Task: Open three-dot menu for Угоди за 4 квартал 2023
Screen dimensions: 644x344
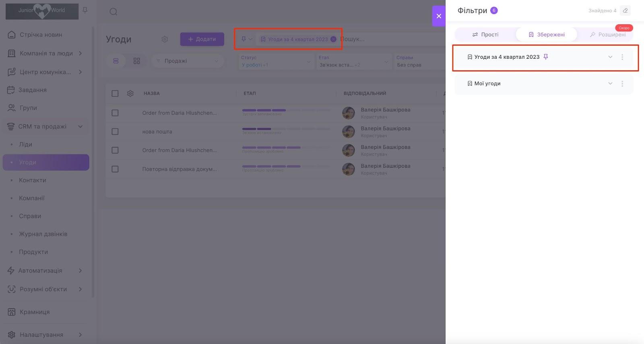Action: (x=622, y=57)
